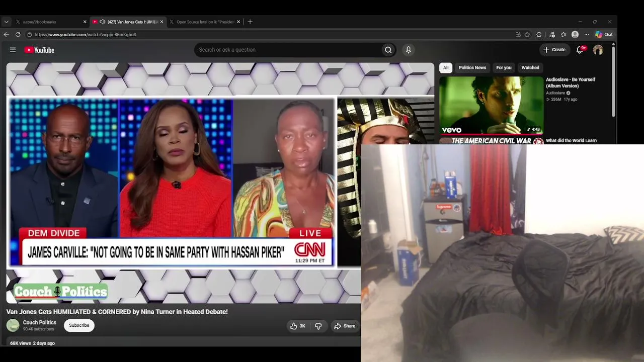Open the American Civil War video thumbnail
Viewport: 644px width, 362px height.
[x=492, y=140]
